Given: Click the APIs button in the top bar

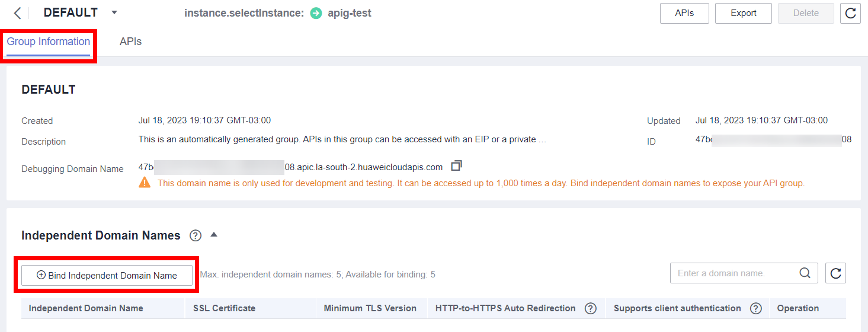Looking at the screenshot, I should pos(684,13).
